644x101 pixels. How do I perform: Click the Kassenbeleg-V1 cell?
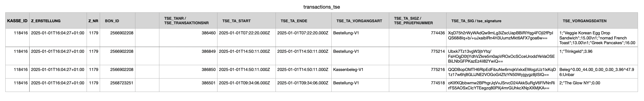(x=348, y=69)
